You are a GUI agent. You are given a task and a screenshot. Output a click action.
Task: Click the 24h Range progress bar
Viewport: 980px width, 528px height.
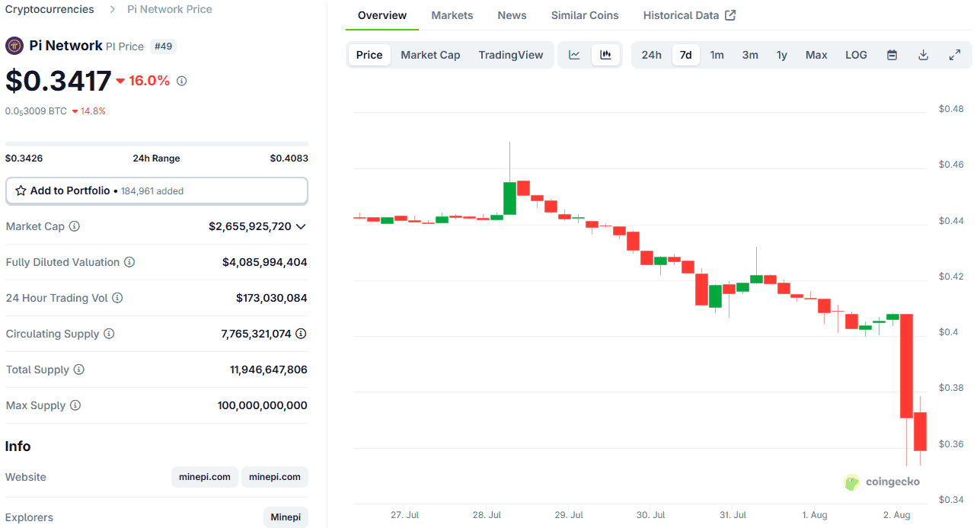(156, 143)
